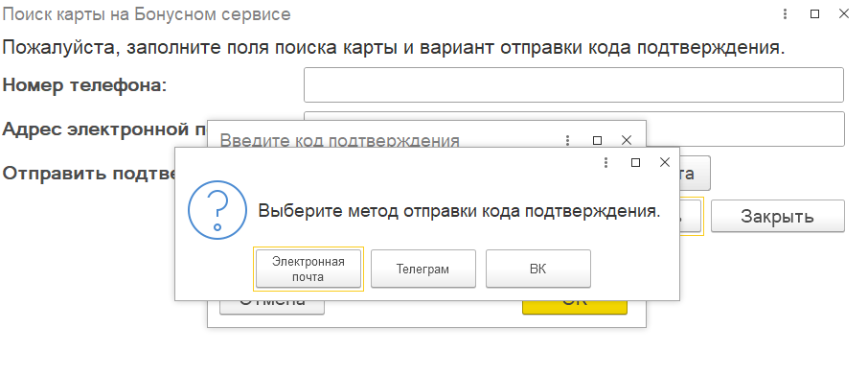Open the three-dot menu of the question dialog
The height and width of the screenshot is (376, 868).
[x=606, y=162]
